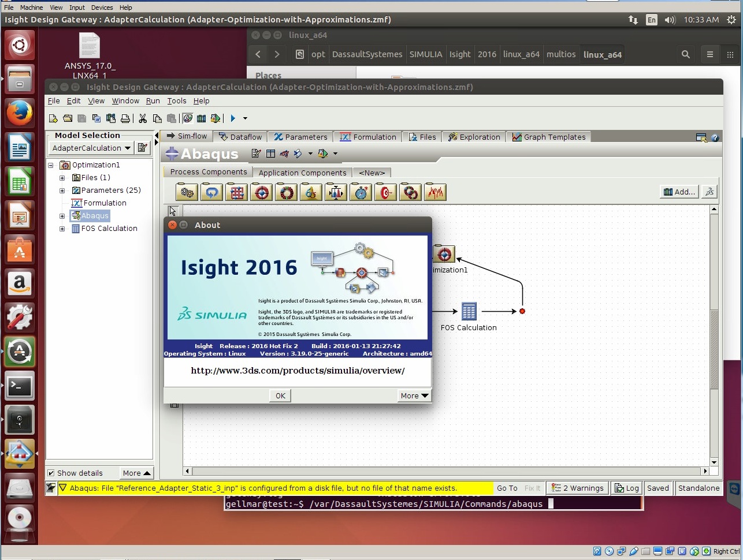Expand the FOS Calculation tree node

click(62, 229)
